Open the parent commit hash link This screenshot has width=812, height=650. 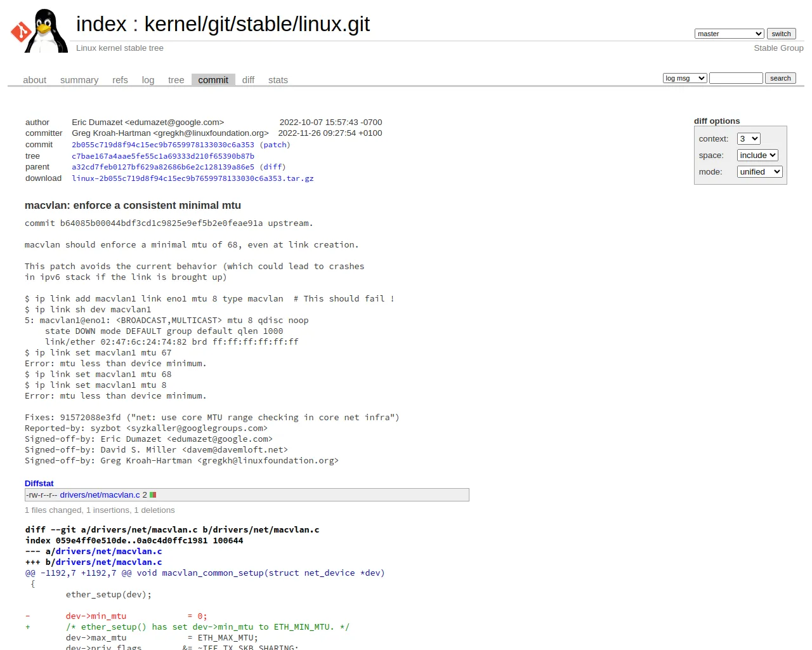coord(163,167)
